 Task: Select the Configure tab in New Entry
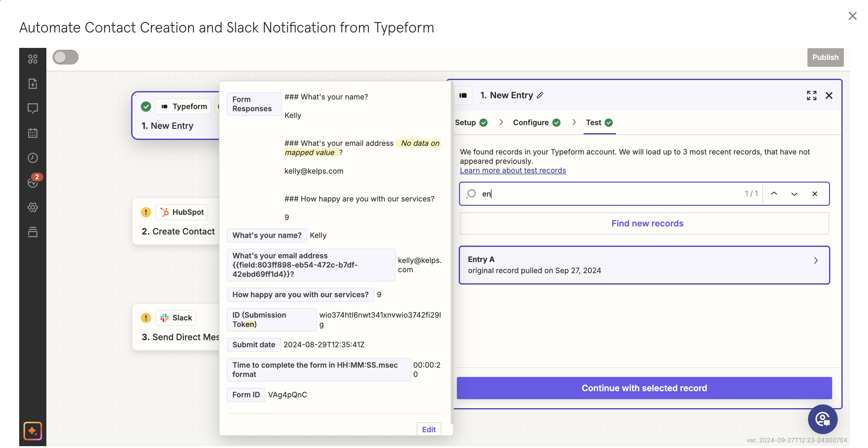[x=530, y=122]
